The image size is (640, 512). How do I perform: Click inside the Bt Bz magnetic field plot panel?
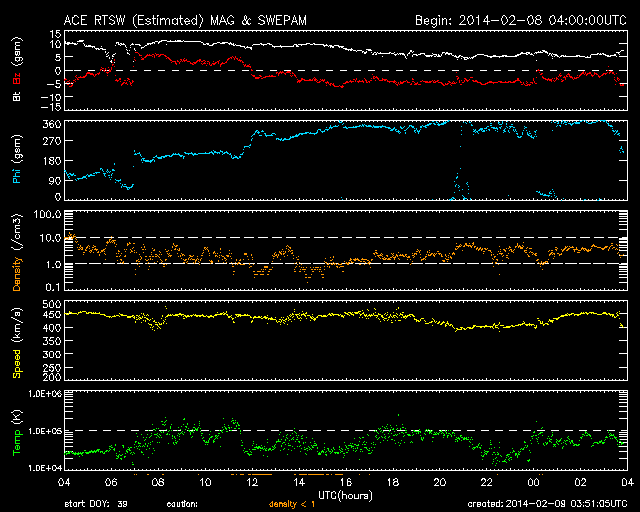[x=346, y=70]
